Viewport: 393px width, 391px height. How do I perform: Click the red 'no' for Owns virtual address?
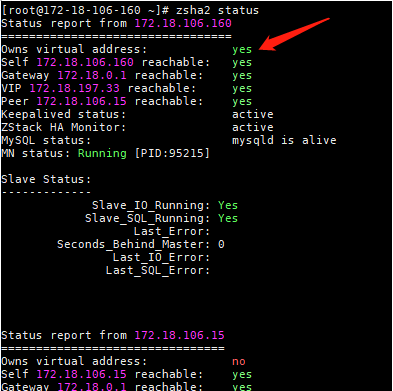tap(239, 362)
